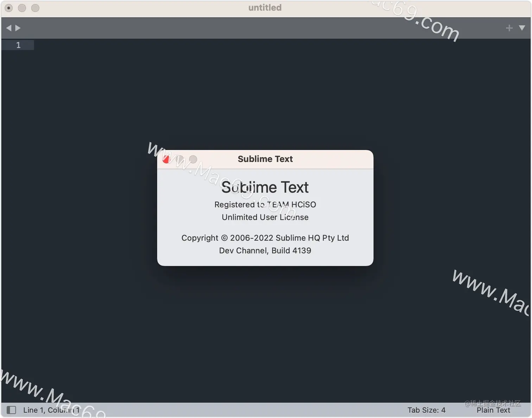Close the untitled editor window
This screenshot has height=418, width=532.
coord(9,8)
